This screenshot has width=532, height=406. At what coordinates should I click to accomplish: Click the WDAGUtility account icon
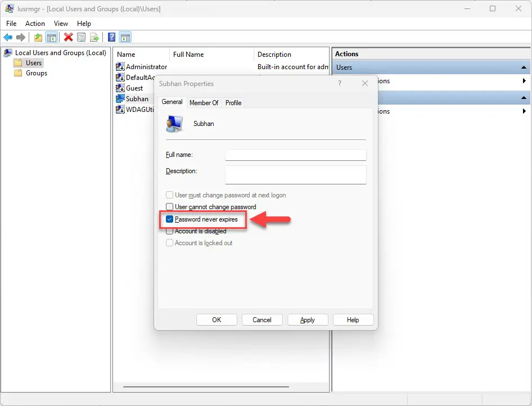pyautogui.click(x=120, y=109)
